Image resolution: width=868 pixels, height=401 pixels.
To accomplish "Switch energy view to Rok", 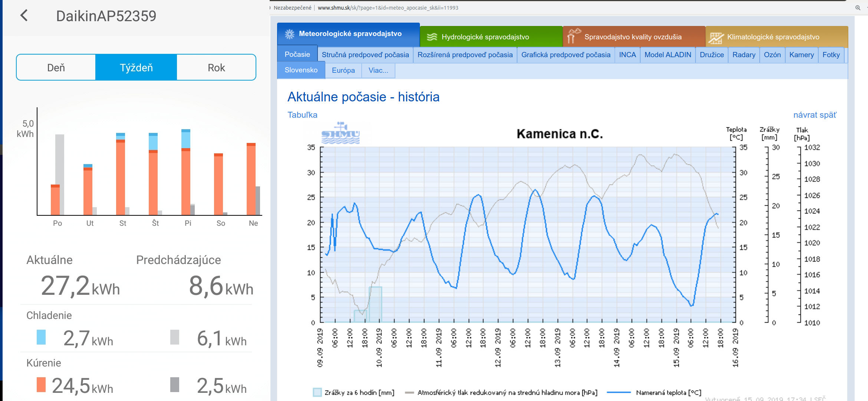I will click(216, 68).
